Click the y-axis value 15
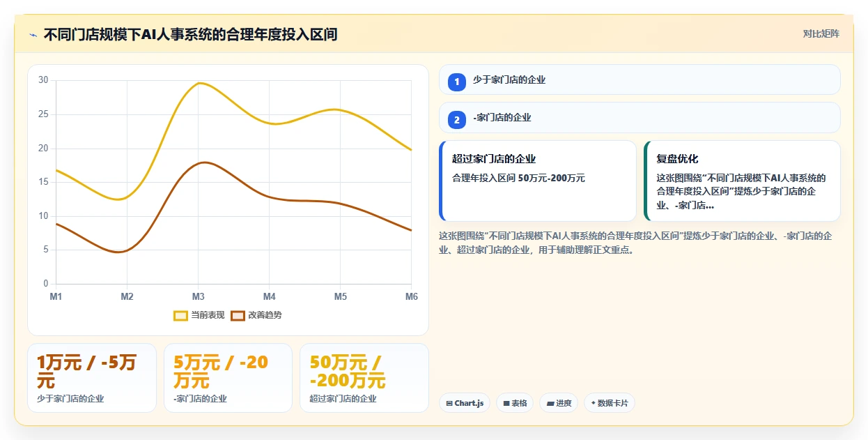868x440 pixels. click(43, 182)
